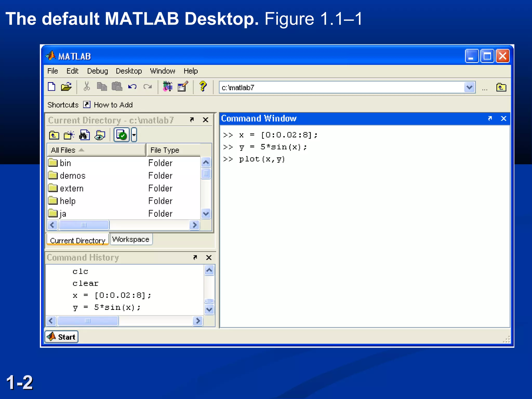The image size is (532, 399).
Task: Click the Open file icon
Action: 66,87
